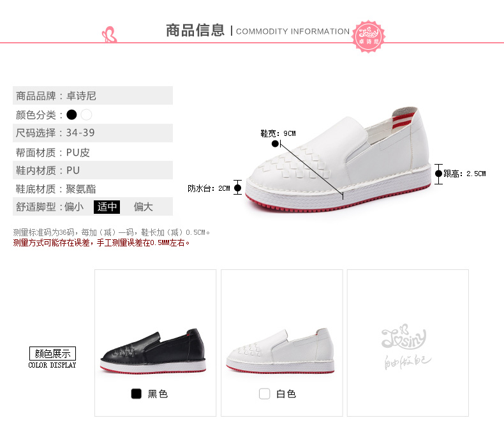Click the Josiny pink badge seal
Viewport: 504px width, 425px height.
coord(369,36)
